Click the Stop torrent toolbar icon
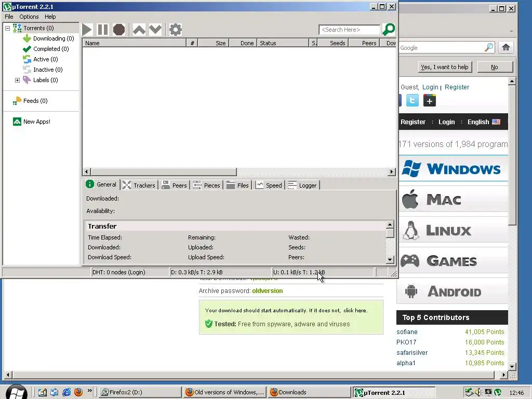The image size is (532, 399). click(119, 30)
